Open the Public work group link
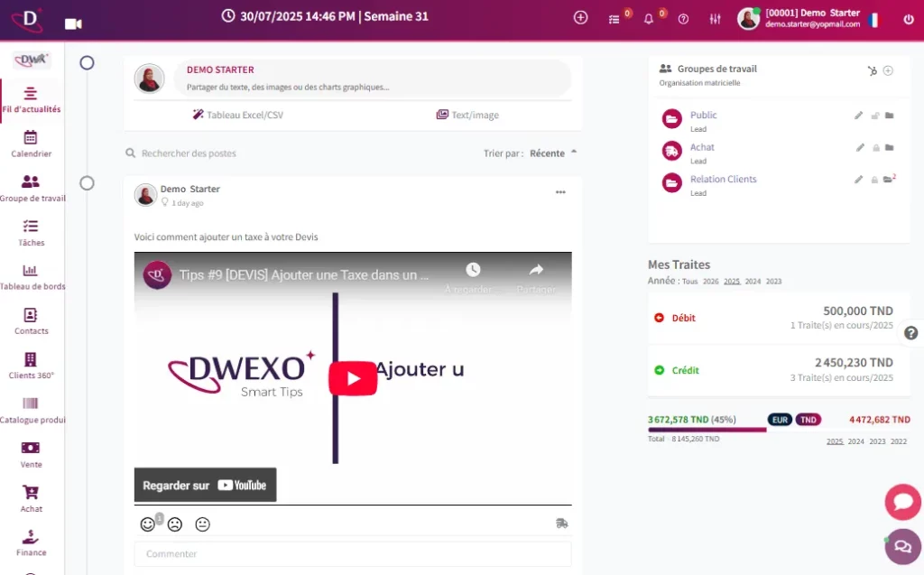This screenshot has height=575, width=924. point(703,115)
